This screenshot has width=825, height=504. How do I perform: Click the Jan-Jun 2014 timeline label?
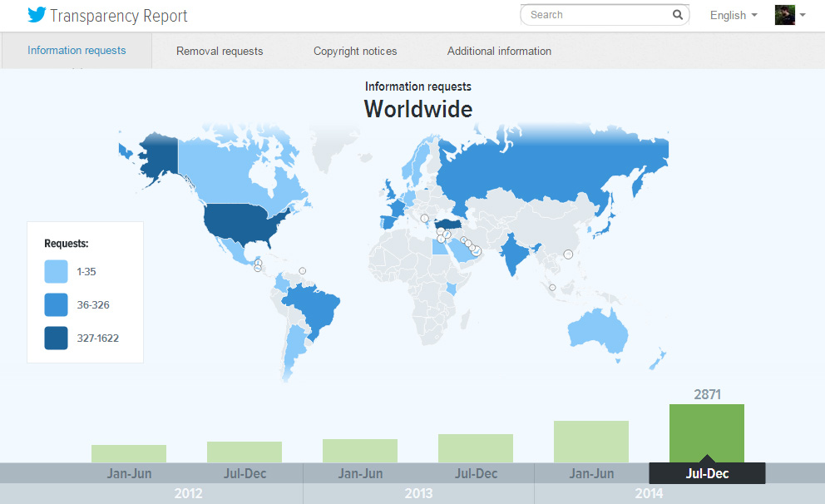click(x=591, y=473)
